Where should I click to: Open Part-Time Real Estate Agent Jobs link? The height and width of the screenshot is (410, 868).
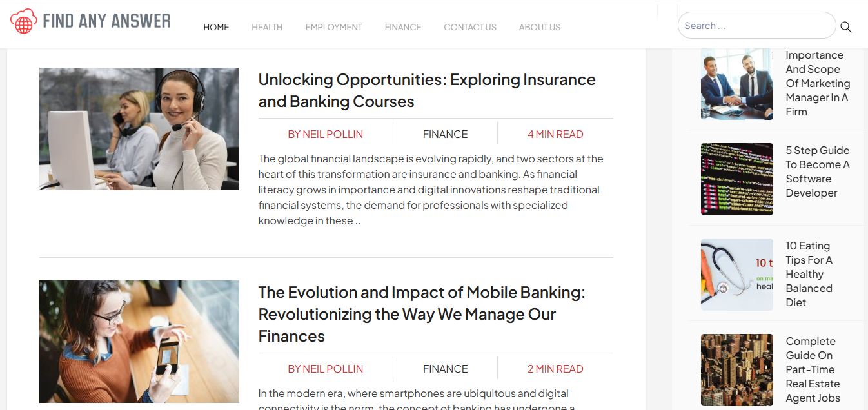[x=812, y=369]
